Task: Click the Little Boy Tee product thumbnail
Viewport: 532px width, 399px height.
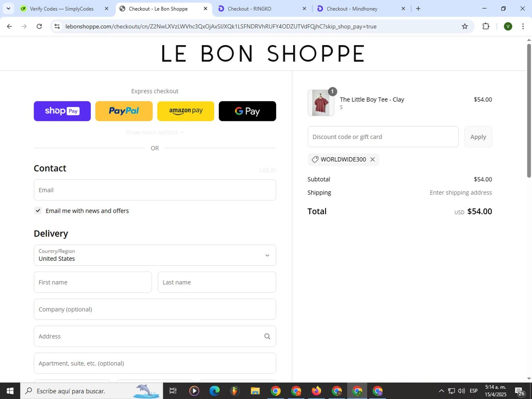Action: pos(321,103)
